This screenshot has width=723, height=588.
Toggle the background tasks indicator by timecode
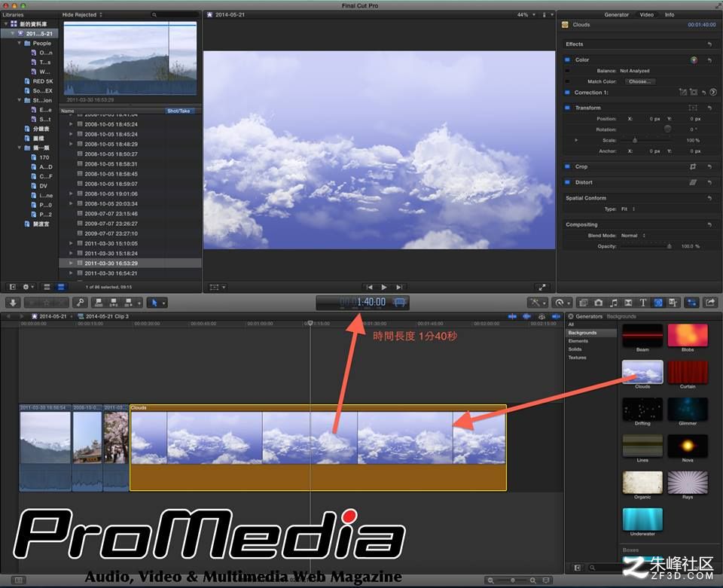(x=400, y=303)
